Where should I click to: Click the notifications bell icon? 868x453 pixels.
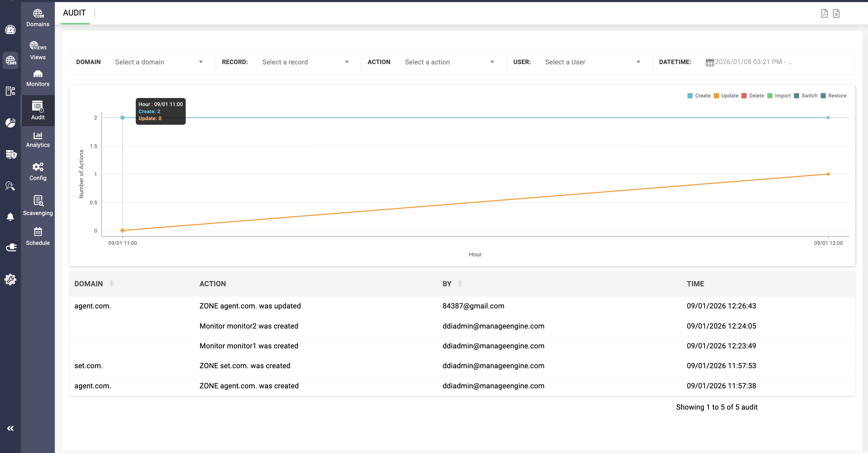10,216
